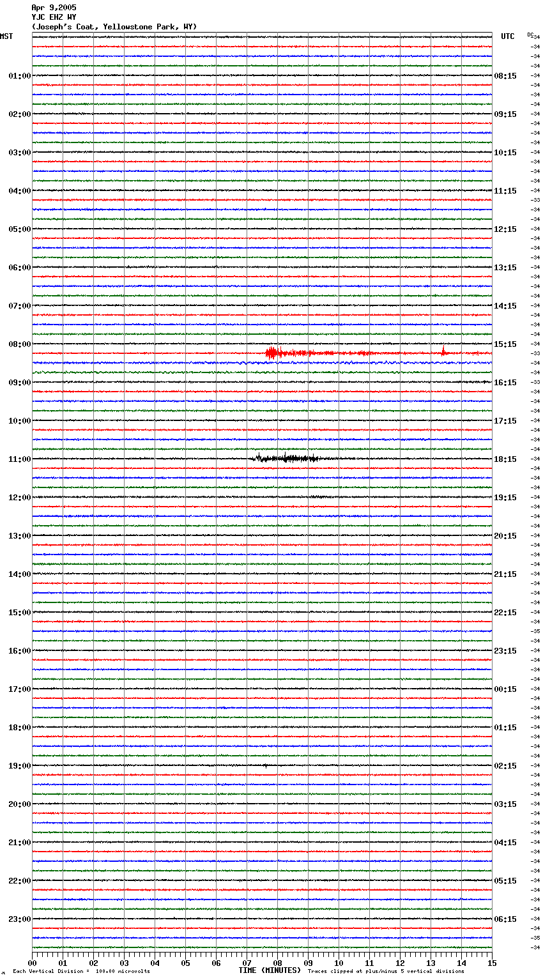Click the 10:15 UTC time label

point(505,153)
